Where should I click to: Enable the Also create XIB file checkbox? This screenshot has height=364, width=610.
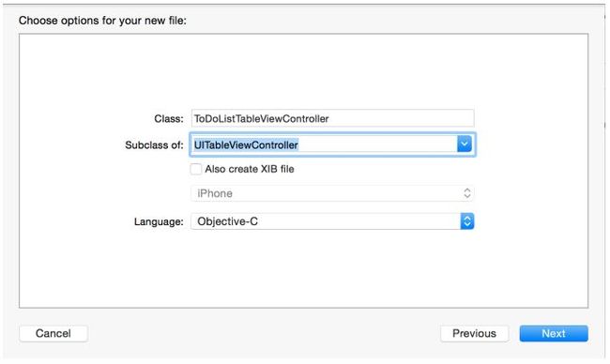coord(196,169)
